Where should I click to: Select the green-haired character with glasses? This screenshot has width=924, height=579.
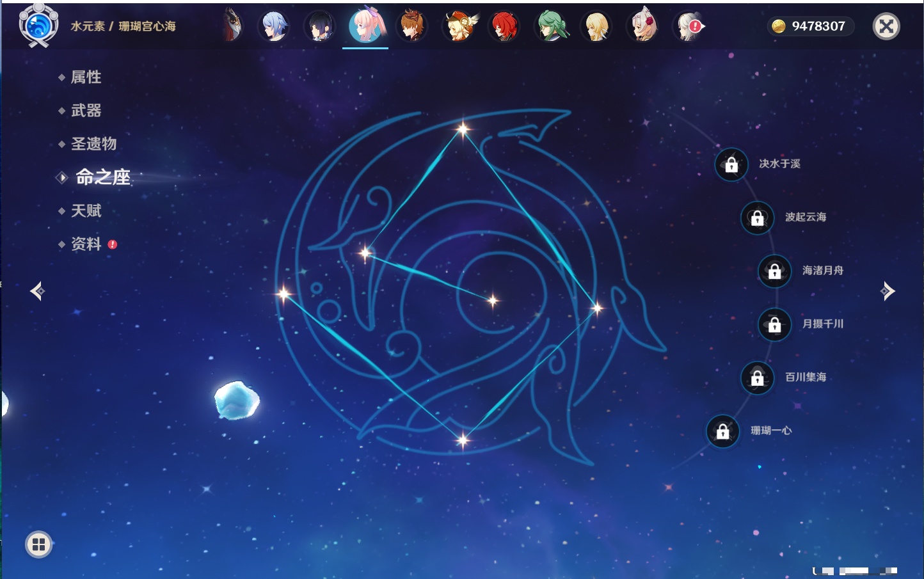(550, 26)
